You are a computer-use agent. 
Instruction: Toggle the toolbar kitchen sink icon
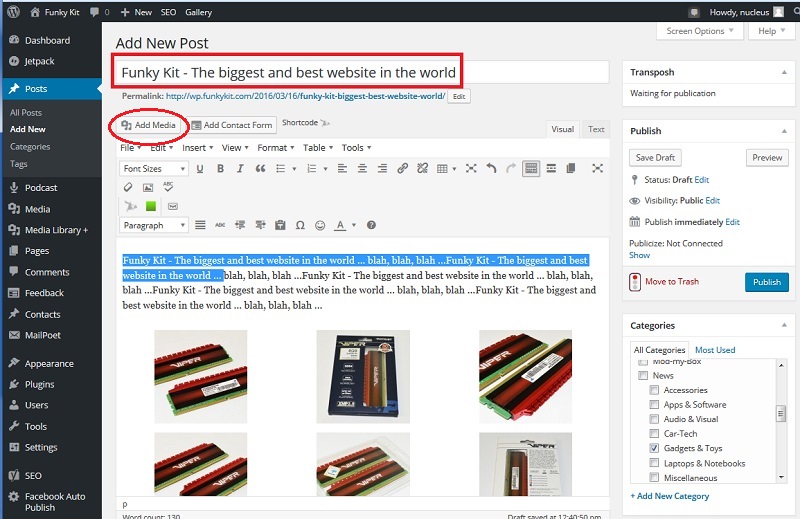pyautogui.click(x=531, y=168)
